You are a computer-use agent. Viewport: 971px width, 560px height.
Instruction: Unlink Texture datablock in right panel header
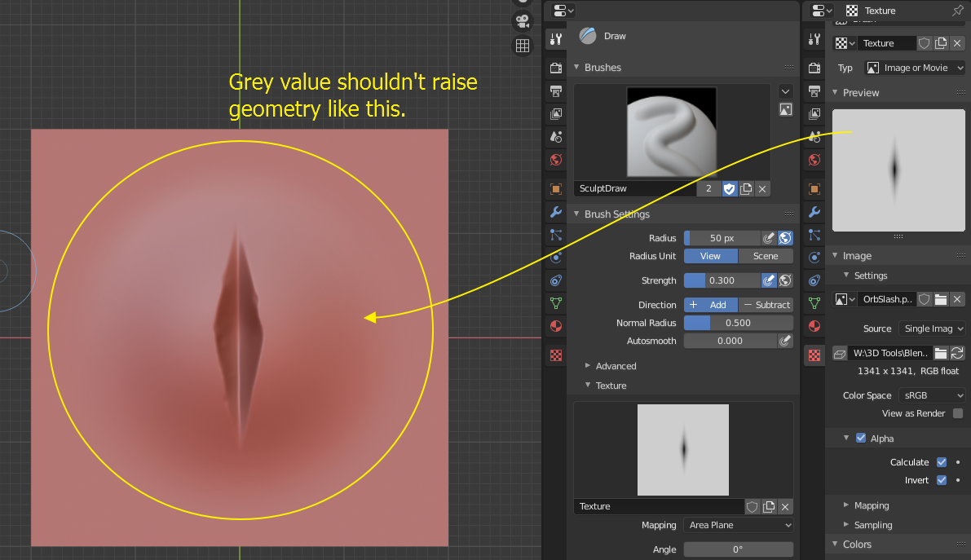click(x=957, y=43)
